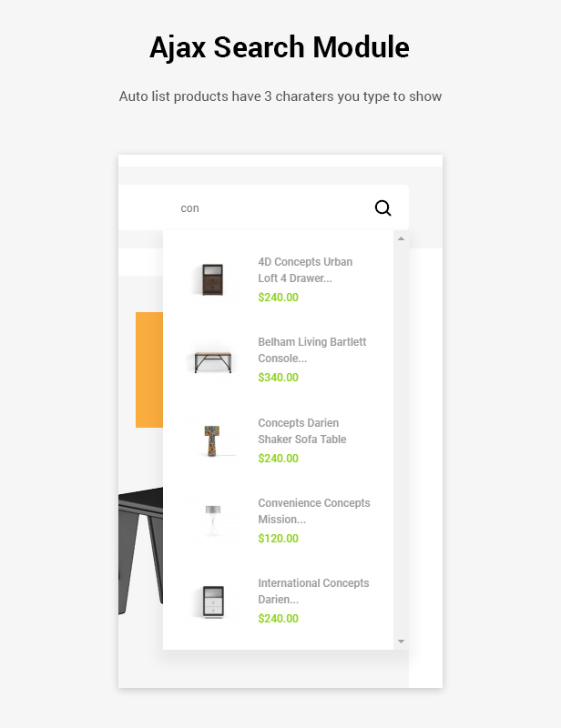Open the 4D Concepts Urban Loft product thumbnail
This screenshot has width=561, height=728.
pyautogui.click(x=213, y=279)
